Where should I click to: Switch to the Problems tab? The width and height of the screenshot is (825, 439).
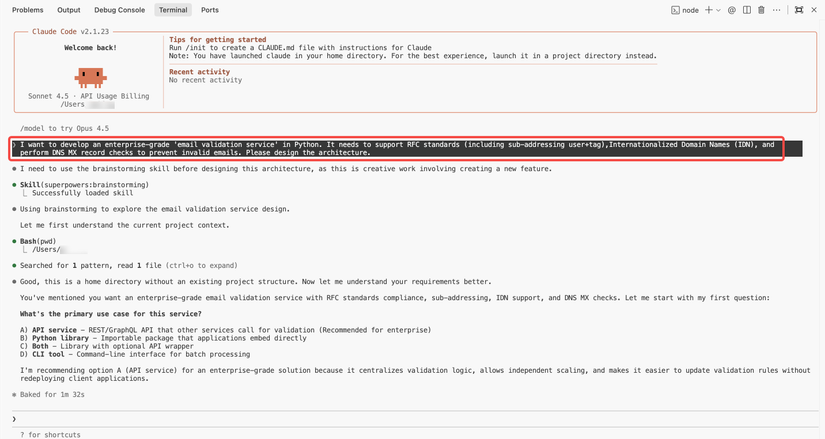[x=27, y=10]
